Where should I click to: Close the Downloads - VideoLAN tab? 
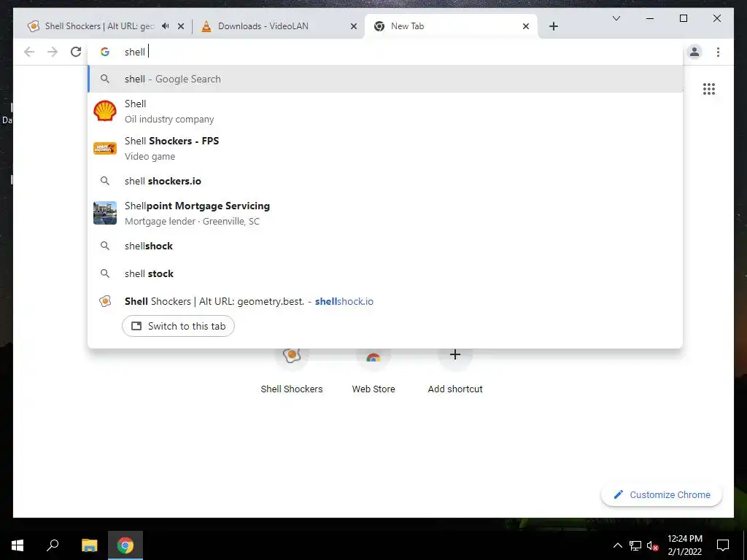click(x=354, y=26)
